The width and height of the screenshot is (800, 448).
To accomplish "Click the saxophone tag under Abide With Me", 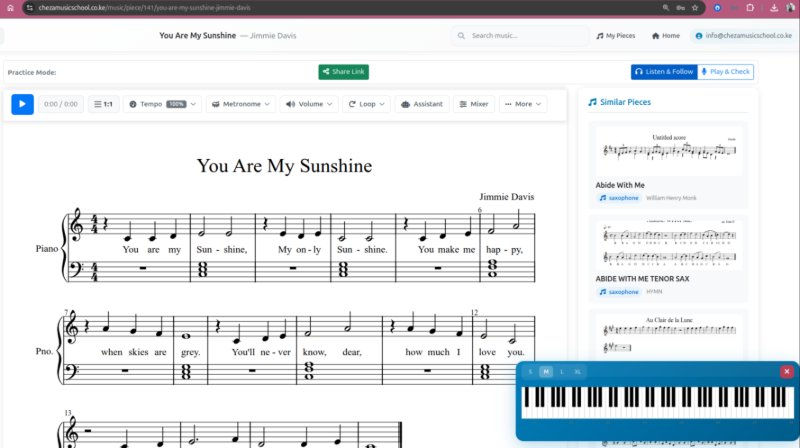I will [619, 198].
